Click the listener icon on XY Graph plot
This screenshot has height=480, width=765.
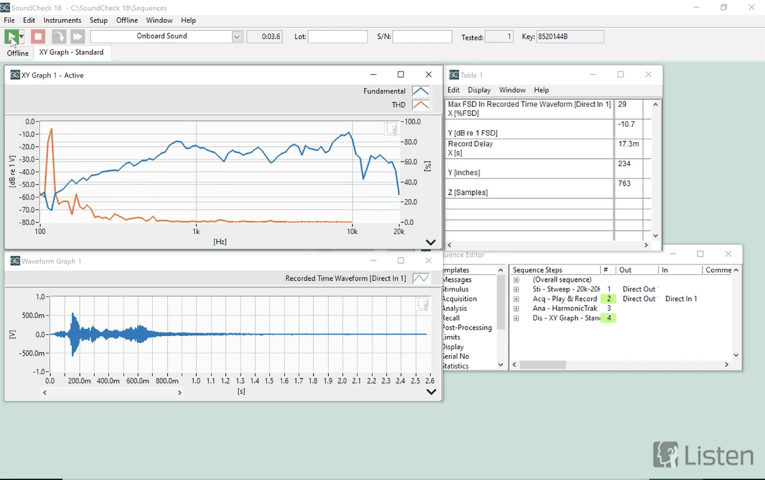pos(393,128)
